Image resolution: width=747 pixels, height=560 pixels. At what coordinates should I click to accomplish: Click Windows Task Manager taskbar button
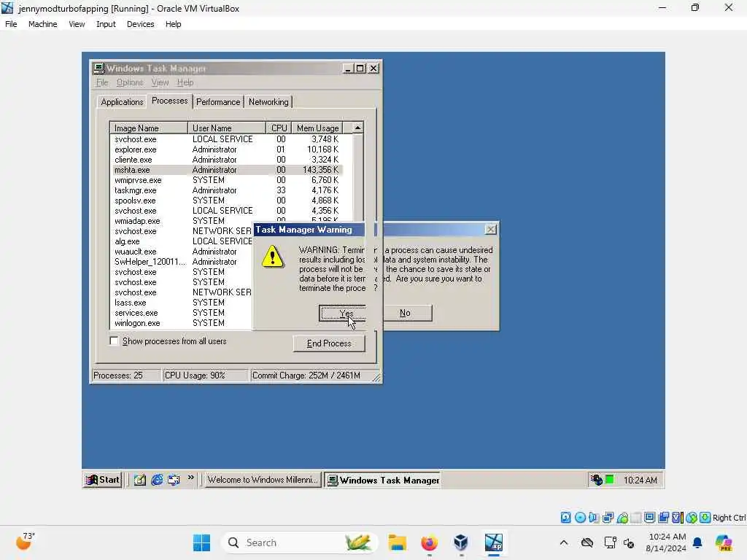[382, 480]
